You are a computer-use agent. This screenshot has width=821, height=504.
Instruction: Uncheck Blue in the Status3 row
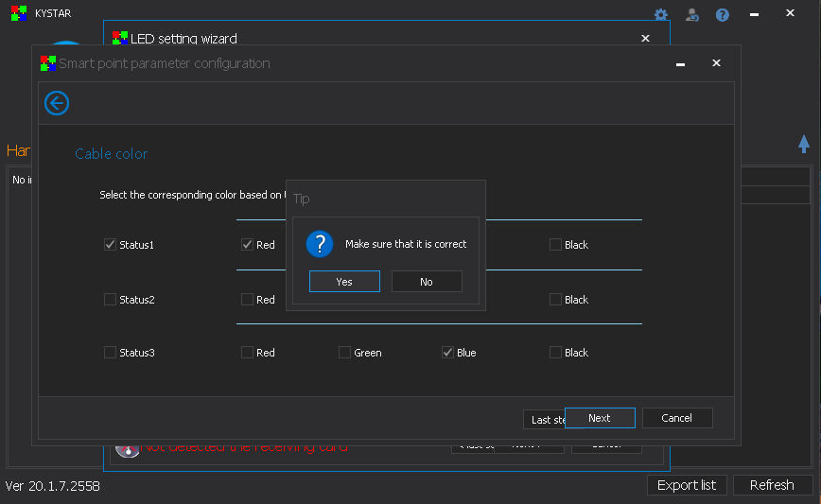point(447,353)
